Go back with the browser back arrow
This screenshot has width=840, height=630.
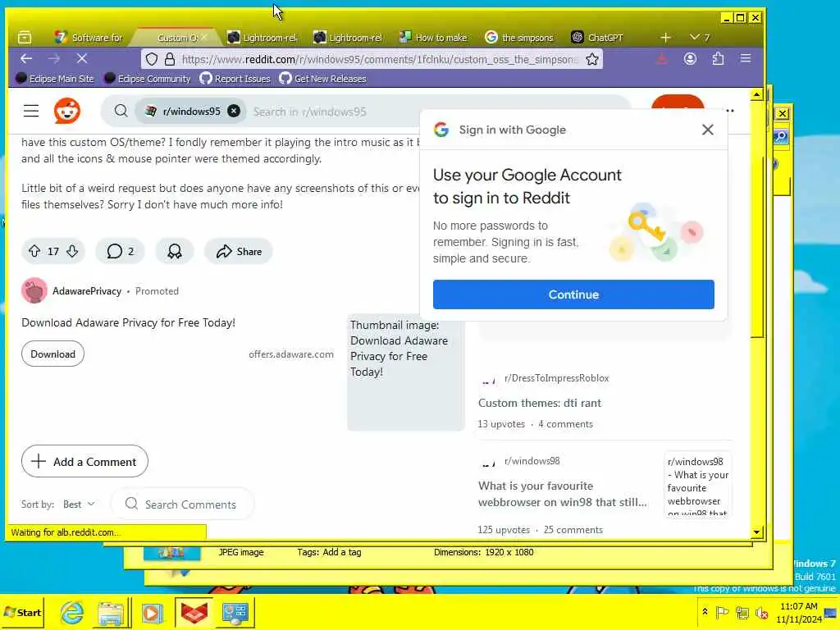pos(26,59)
